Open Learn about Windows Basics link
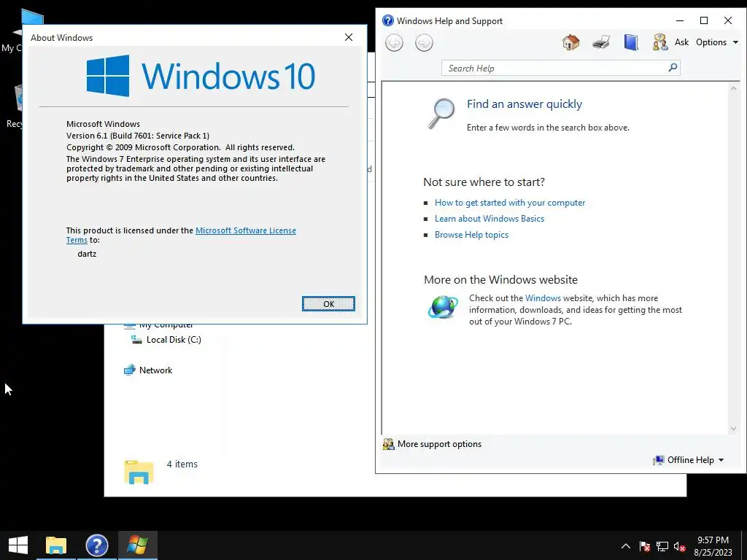747x560 pixels. tap(489, 219)
